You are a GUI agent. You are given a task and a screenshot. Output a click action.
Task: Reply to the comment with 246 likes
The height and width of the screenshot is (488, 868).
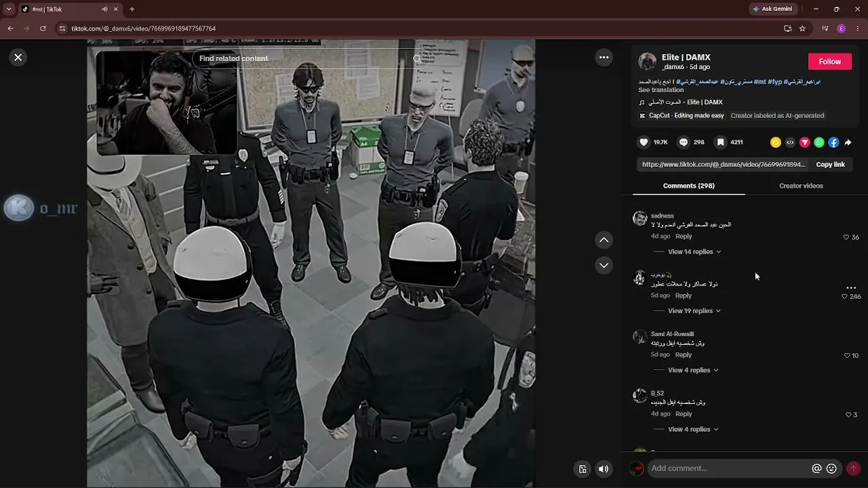click(684, 296)
